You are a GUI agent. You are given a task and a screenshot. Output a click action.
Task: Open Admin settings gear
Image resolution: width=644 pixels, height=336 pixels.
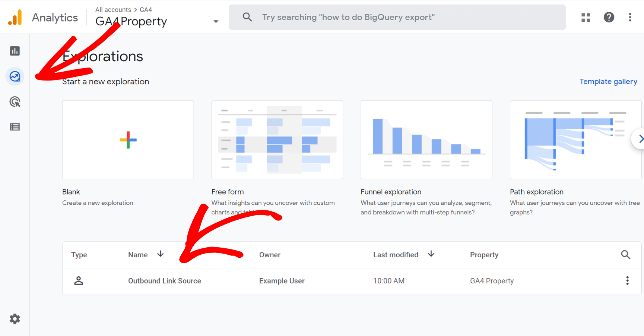(x=15, y=319)
